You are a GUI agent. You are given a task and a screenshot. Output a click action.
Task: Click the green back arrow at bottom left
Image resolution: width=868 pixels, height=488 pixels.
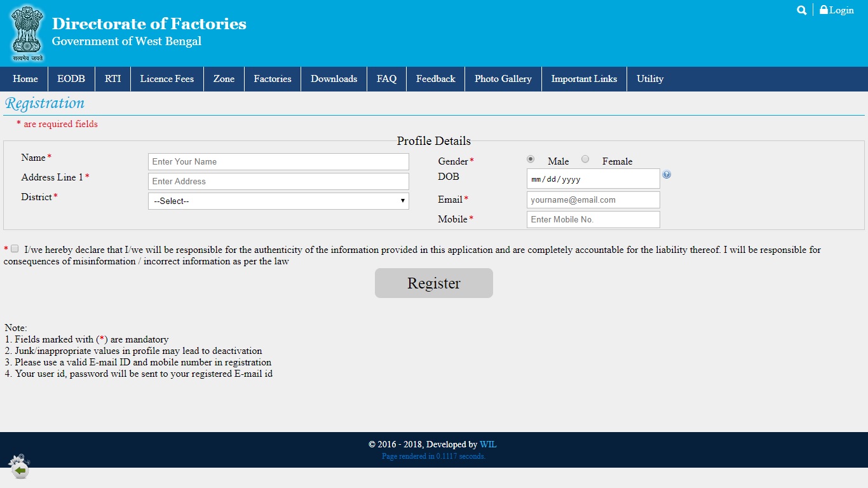click(x=20, y=469)
